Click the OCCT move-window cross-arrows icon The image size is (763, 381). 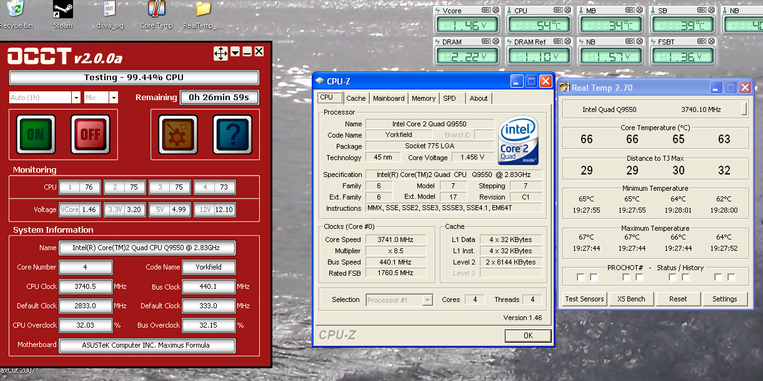[220, 53]
